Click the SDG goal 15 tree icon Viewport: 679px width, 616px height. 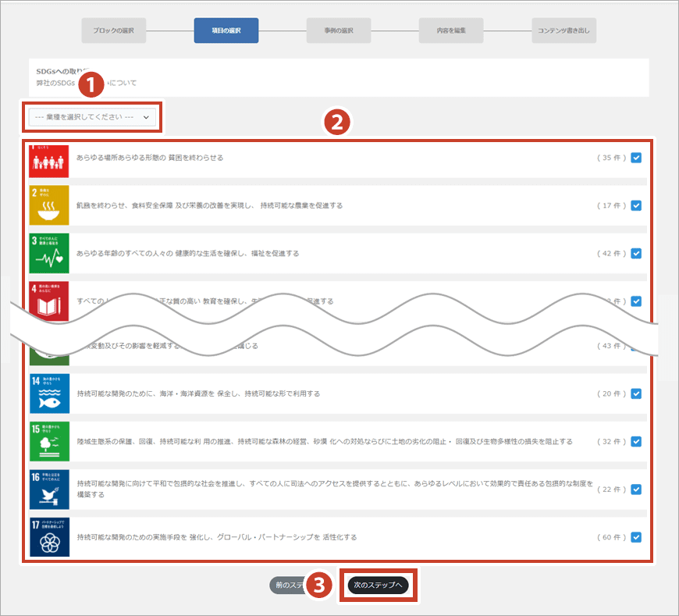[x=48, y=441]
